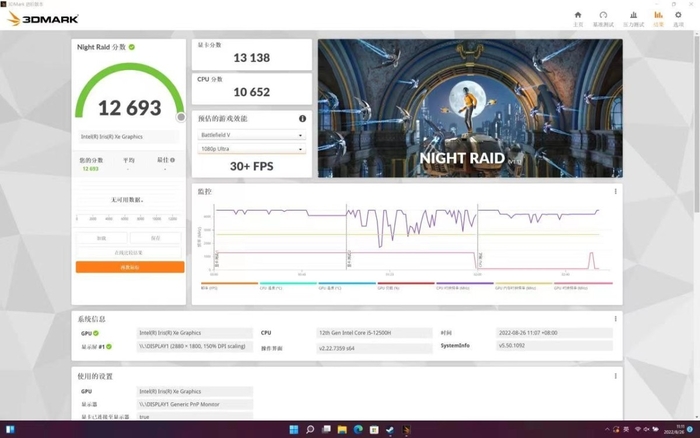Open the Stress Tests tab icon

point(631,17)
